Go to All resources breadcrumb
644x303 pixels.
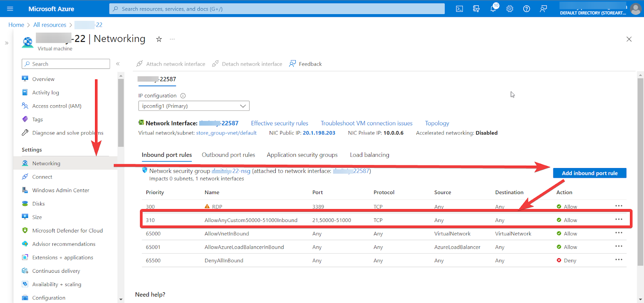click(x=50, y=25)
